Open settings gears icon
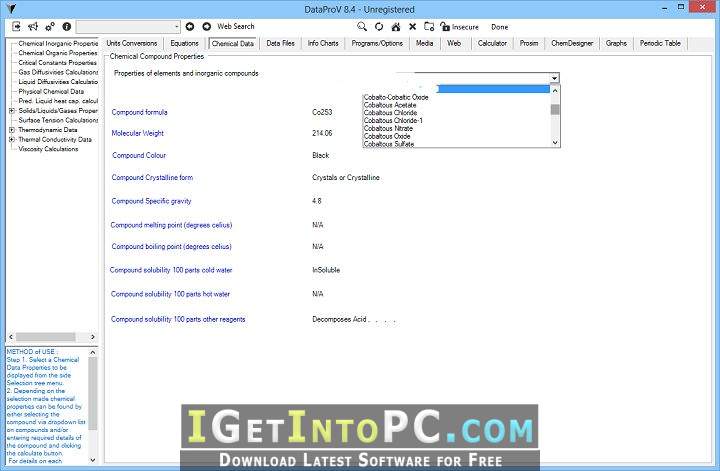Screen dimensions: 720x471 (x=50, y=27)
